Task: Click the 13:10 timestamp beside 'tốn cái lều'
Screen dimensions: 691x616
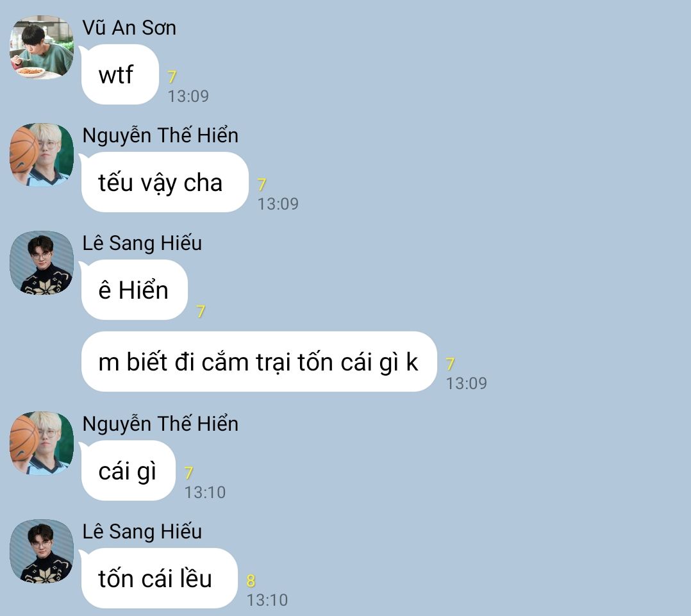Action: [267, 600]
